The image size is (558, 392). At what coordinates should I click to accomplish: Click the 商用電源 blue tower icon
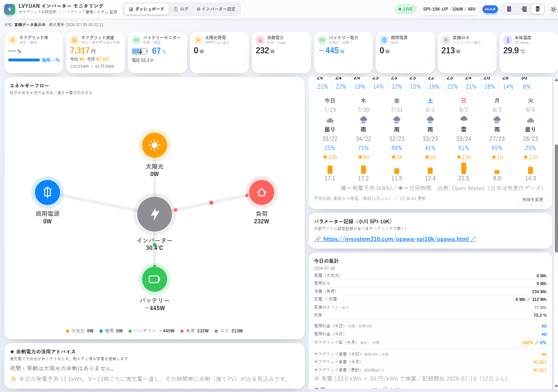pos(384,40)
